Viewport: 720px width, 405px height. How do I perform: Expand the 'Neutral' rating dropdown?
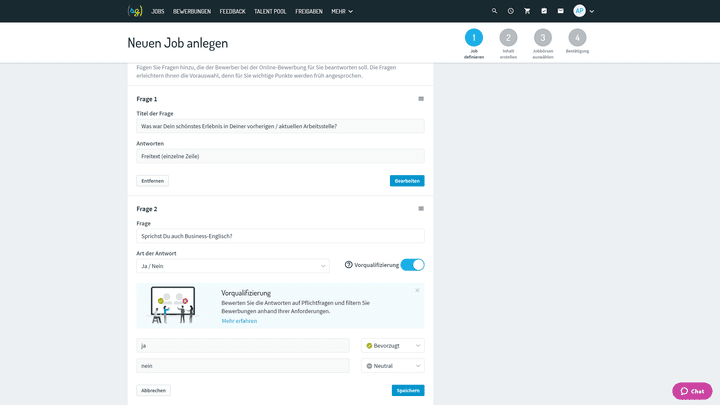392,366
